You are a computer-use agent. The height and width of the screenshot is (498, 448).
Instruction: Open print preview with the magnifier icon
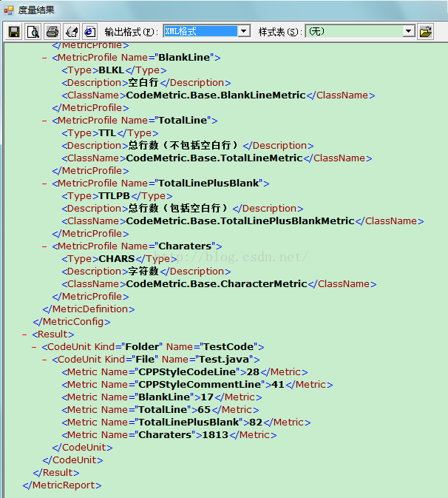point(33,32)
